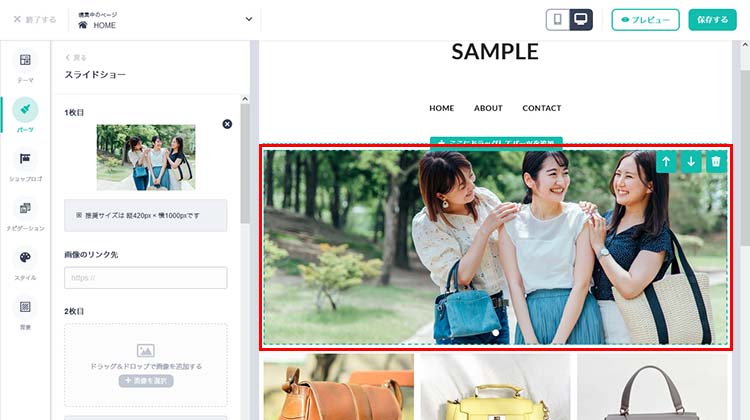Click the プレビュー preview button
The width and height of the screenshot is (750, 420).
tap(645, 20)
